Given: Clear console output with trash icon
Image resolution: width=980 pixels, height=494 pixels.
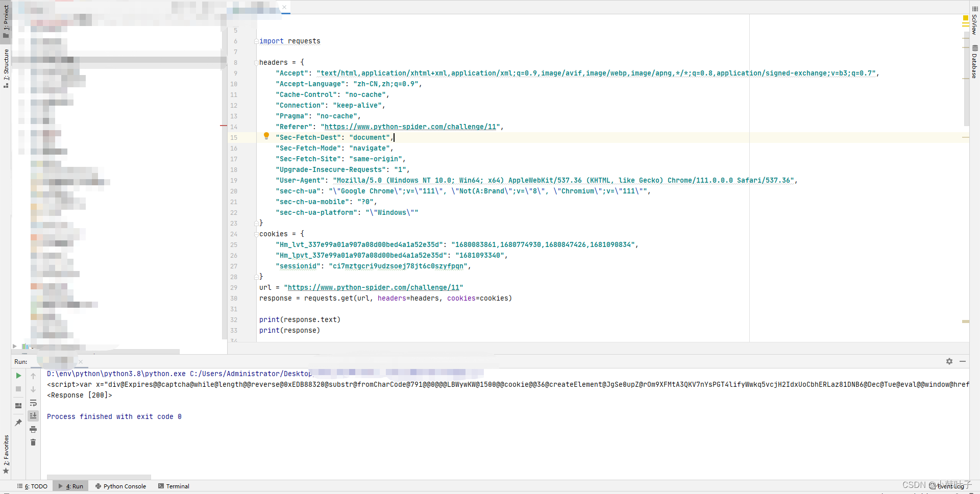Looking at the screenshot, I should point(33,442).
